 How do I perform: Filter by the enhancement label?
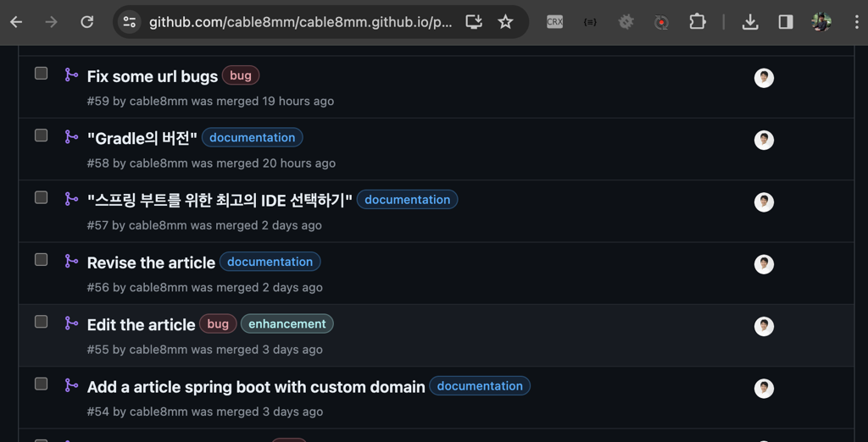287,324
